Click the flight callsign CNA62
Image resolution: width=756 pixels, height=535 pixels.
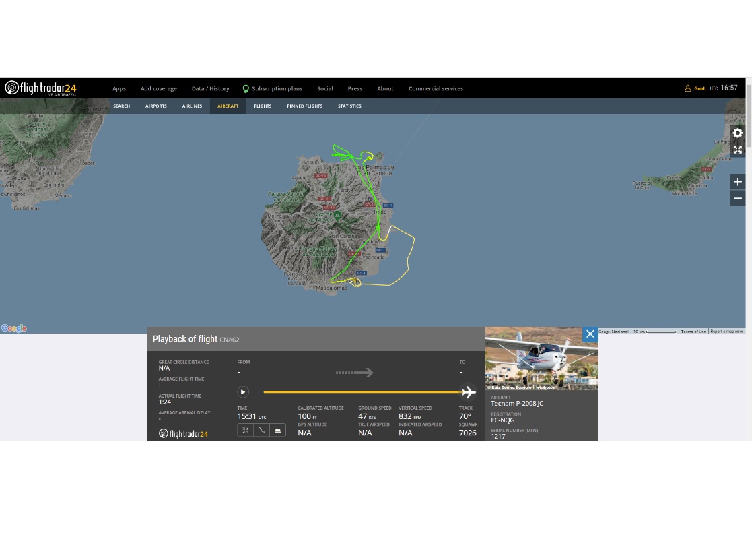(x=230, y=340)
